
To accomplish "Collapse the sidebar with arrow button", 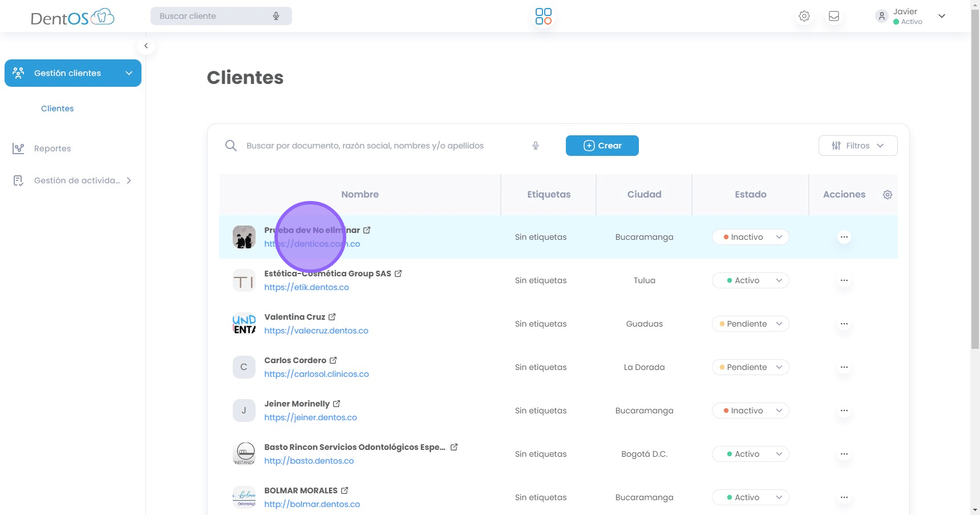I will pos(146,46).
